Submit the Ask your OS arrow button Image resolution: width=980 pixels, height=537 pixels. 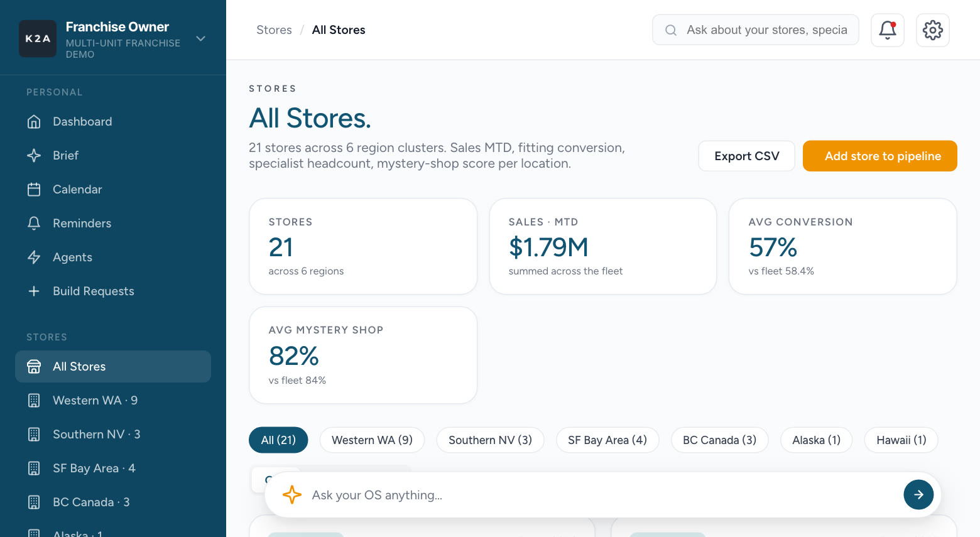coord(918,495)
